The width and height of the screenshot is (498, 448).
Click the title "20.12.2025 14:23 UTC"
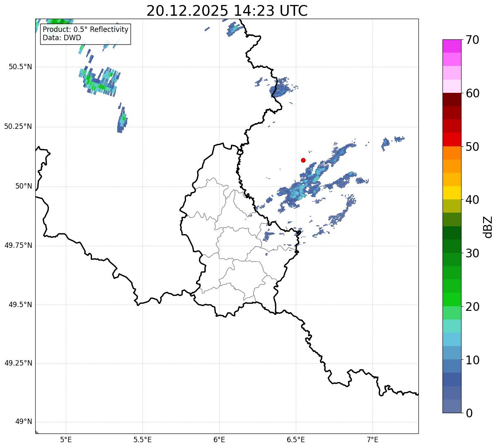[x=227, y=11]
